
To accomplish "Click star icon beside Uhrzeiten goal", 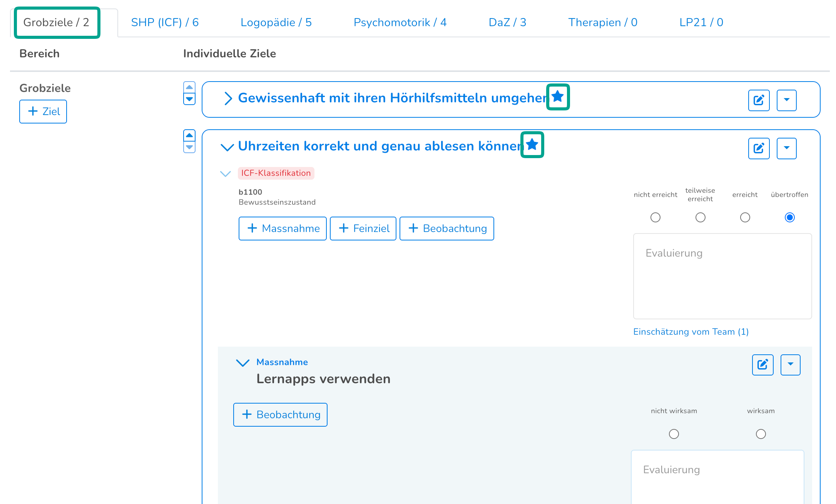I will click(x=532, y=145).
